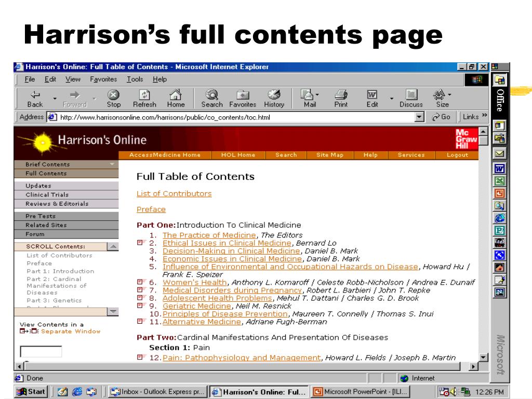
Task: Click the note icon beside chapter 11 Alternative Medicine
Action: point(141,321)
